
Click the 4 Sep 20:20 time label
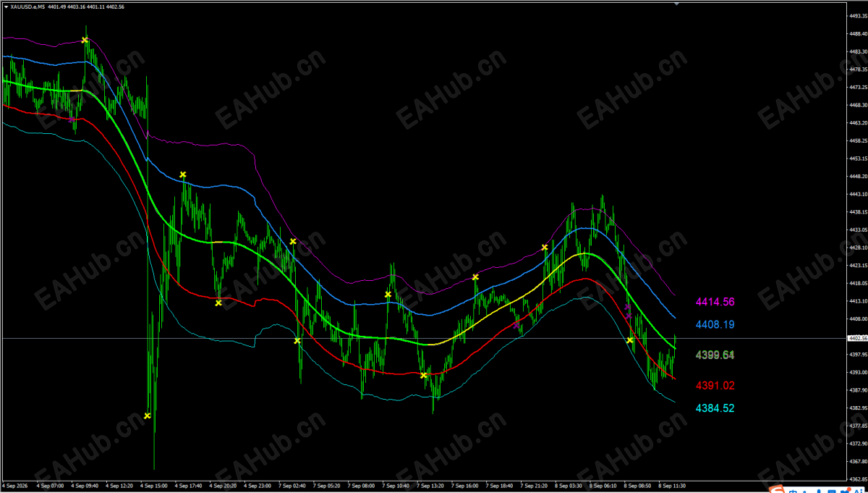click(x=224, y=486)
